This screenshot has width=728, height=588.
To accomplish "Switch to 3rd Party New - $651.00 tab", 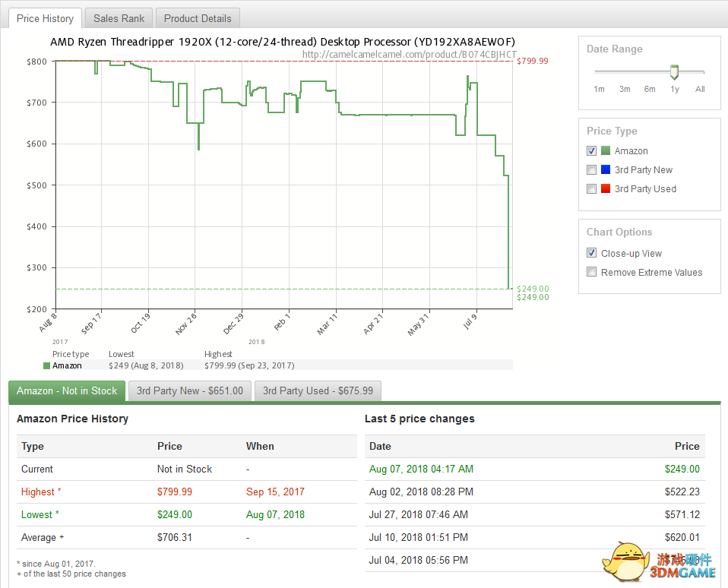I will click(190, 390).
